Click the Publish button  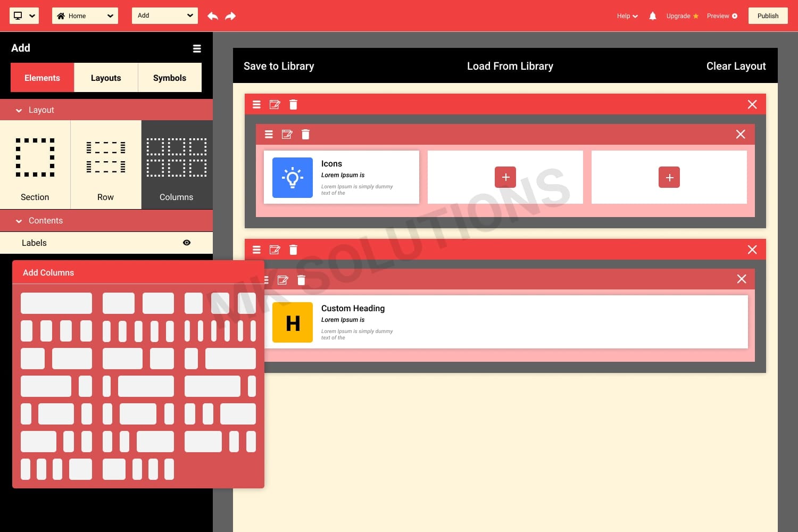point(768,16)
